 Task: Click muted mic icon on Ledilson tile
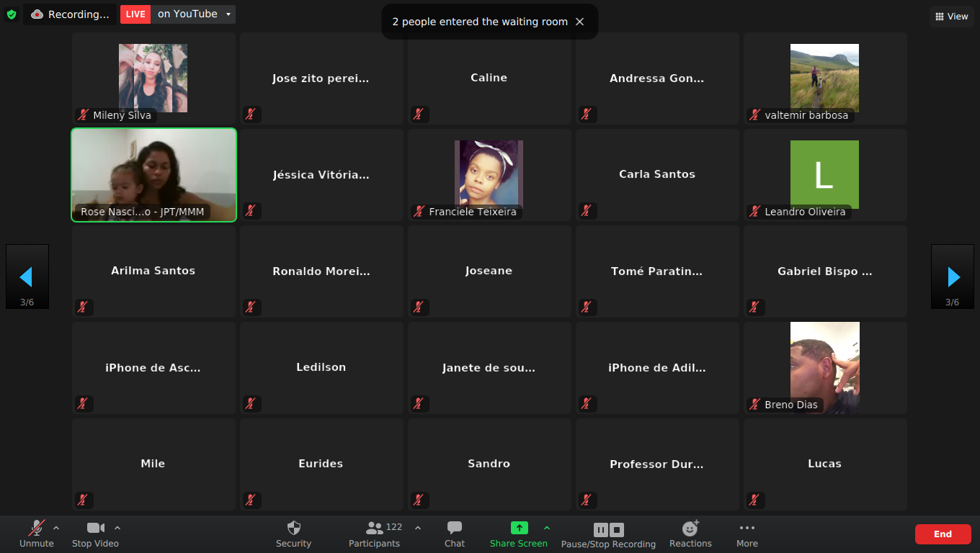click(251, 404)
